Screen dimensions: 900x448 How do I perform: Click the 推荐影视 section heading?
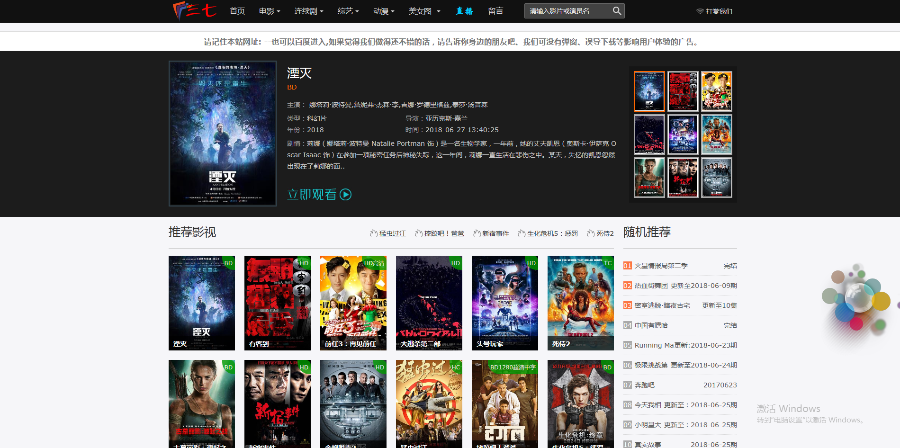click(x=192, y=232)
